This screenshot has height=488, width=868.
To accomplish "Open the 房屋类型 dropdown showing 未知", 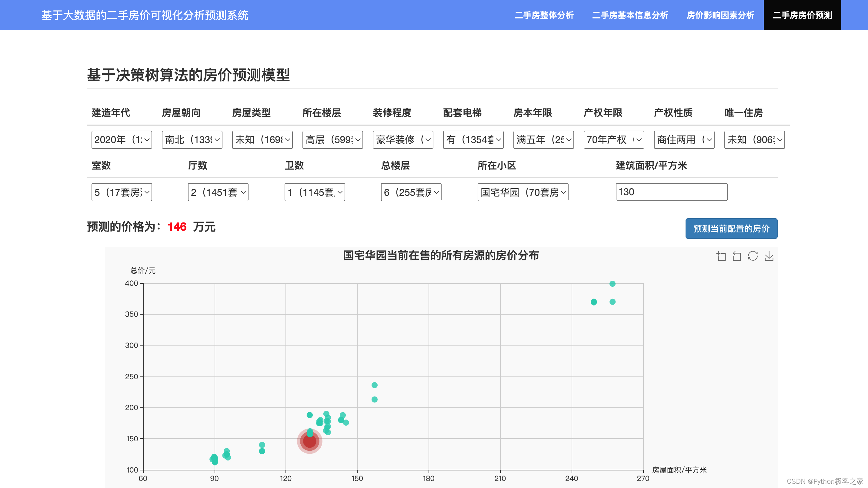I will tap(262, 139).
